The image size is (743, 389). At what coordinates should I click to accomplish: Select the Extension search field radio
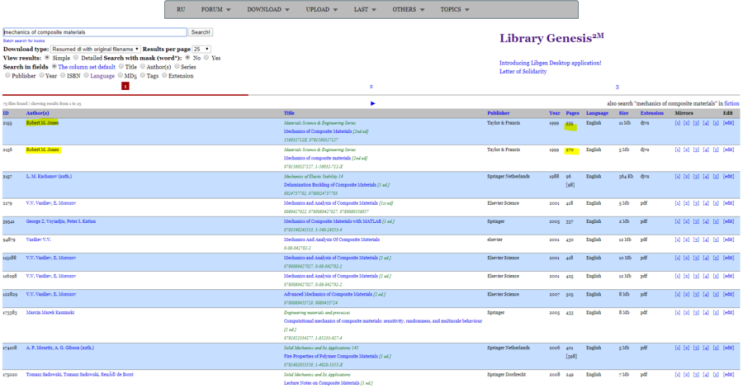pyautogui.click(x=164, y=75)
